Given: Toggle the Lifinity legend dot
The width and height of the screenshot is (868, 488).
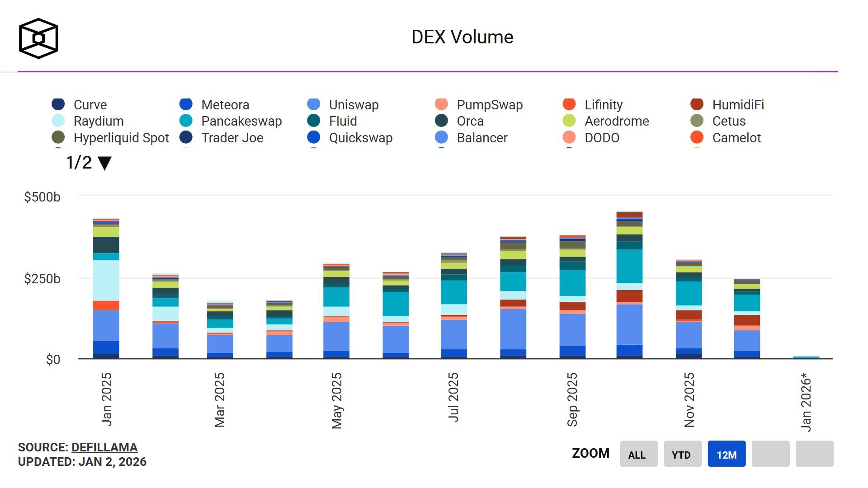Looking at the screenshot, I should 569,104.
